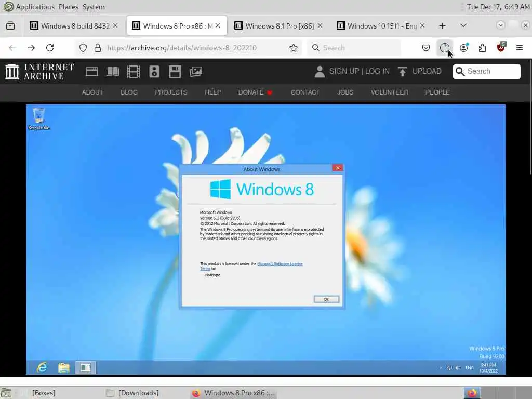Click the show desktop icon in bottom panel
Screen dimensions: 532x399
[x=6, y=393]
